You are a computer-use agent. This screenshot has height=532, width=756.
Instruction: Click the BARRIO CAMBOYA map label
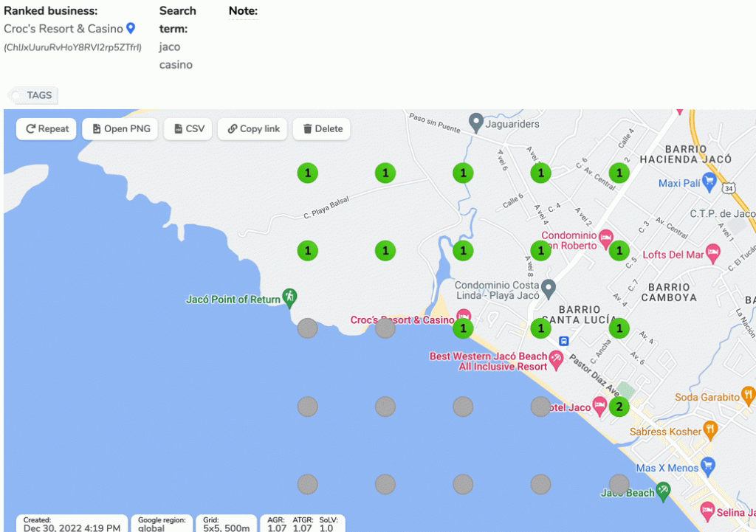(x=669, y=292)
